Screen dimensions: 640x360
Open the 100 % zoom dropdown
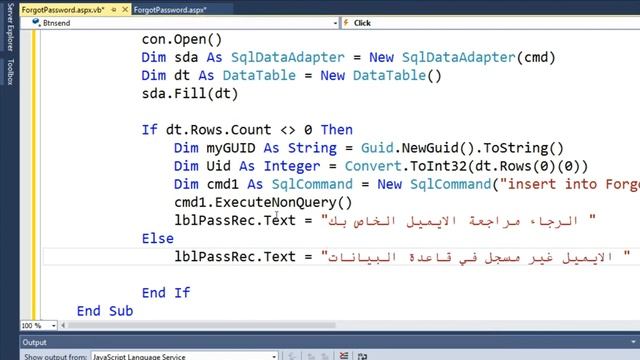[53, 326]
